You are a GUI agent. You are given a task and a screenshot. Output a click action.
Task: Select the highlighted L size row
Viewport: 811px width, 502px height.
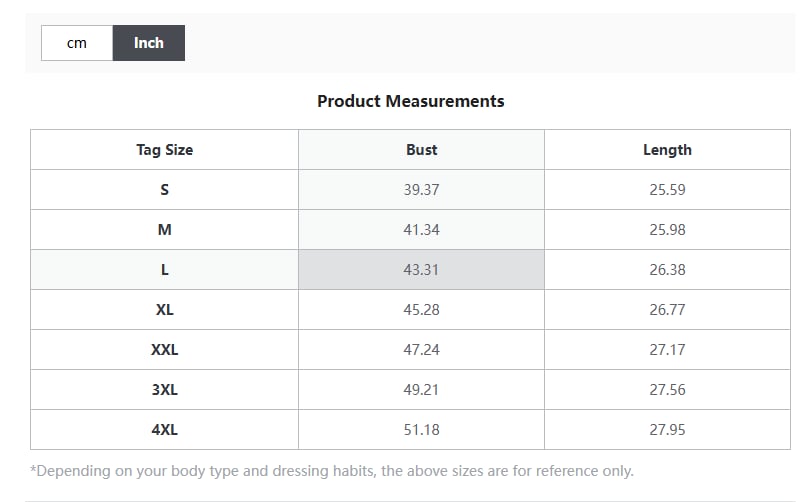(164, 270)
